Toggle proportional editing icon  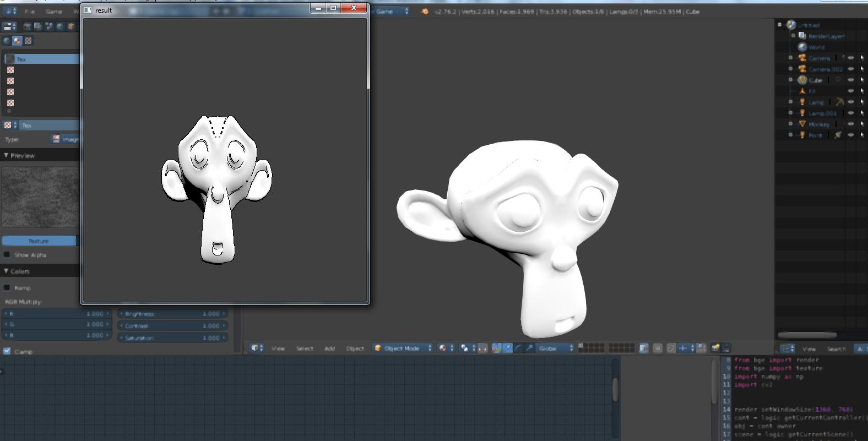658,348
